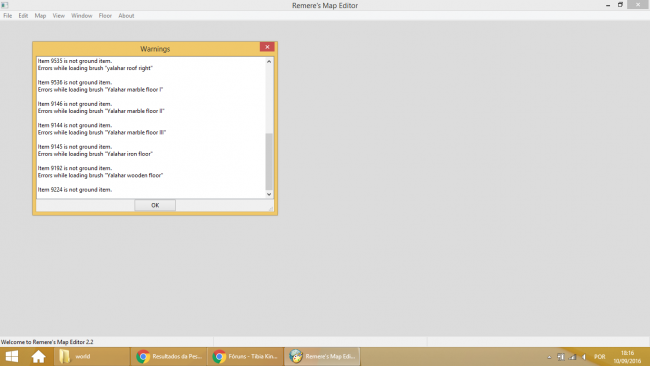Click the error line mentioning "yalahar roof right"

tap(95, 68)
